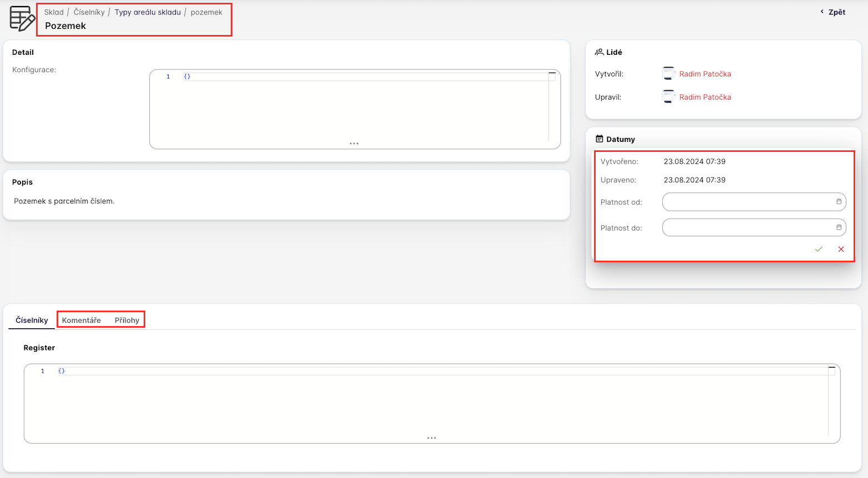Select the Číselníky tab
The image size is (868, 478).
[32, 321]
